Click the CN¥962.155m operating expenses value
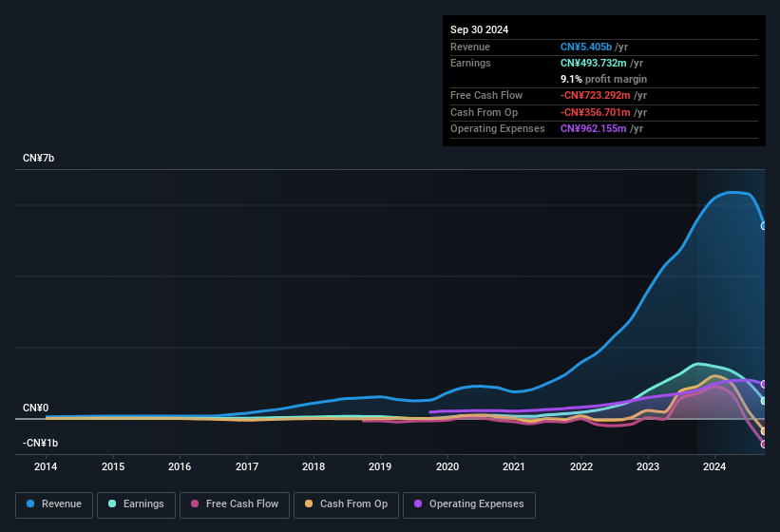Image resolution: width=780 pixels, height=532 pixels. 594,128
